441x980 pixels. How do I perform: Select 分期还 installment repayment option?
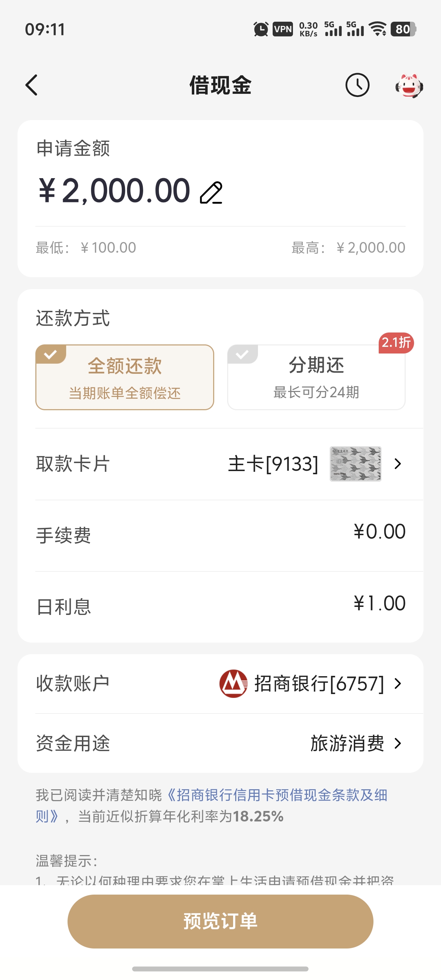(x=316, y=377)
